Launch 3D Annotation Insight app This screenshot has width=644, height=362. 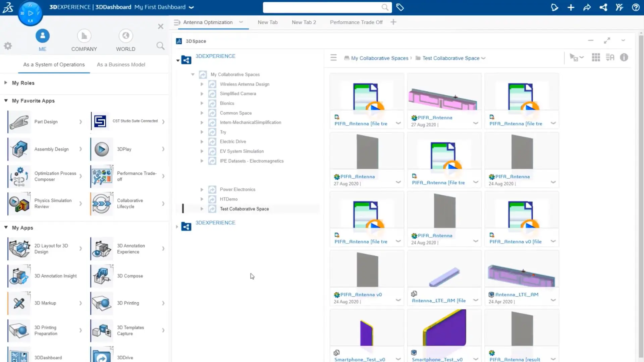(19, 276)
